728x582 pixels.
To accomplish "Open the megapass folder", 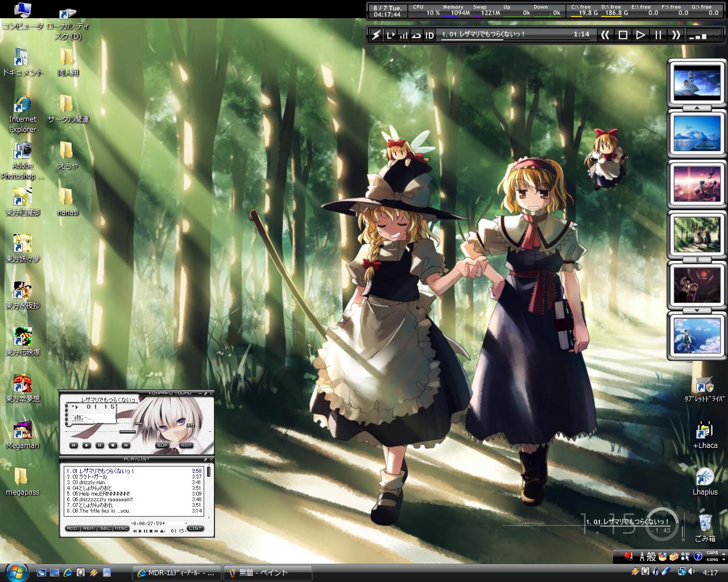I will pyautogui.click(x=22, y=482).
